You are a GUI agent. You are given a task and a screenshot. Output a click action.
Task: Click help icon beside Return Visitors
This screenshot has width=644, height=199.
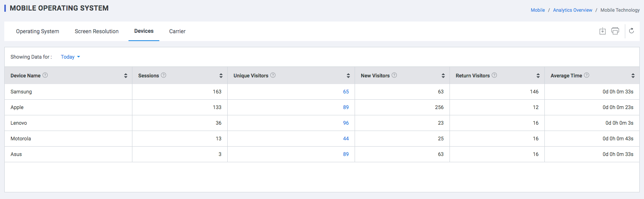point(494,75)
